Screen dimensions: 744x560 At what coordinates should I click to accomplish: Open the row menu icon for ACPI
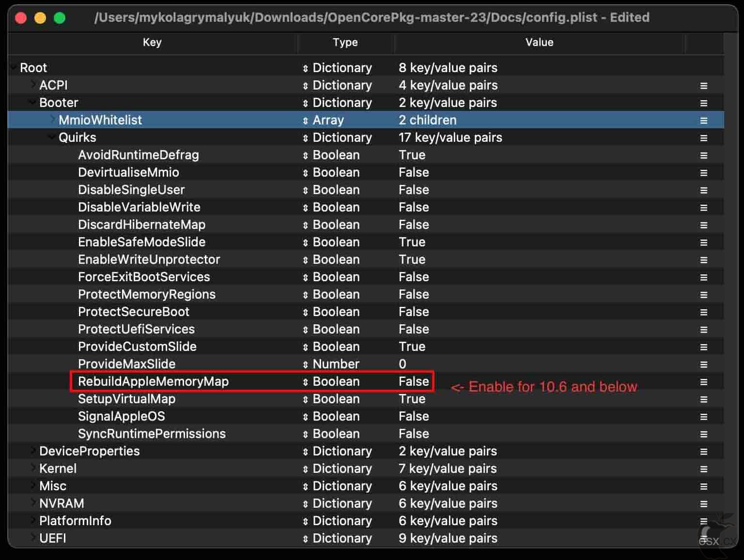(703, 86)
